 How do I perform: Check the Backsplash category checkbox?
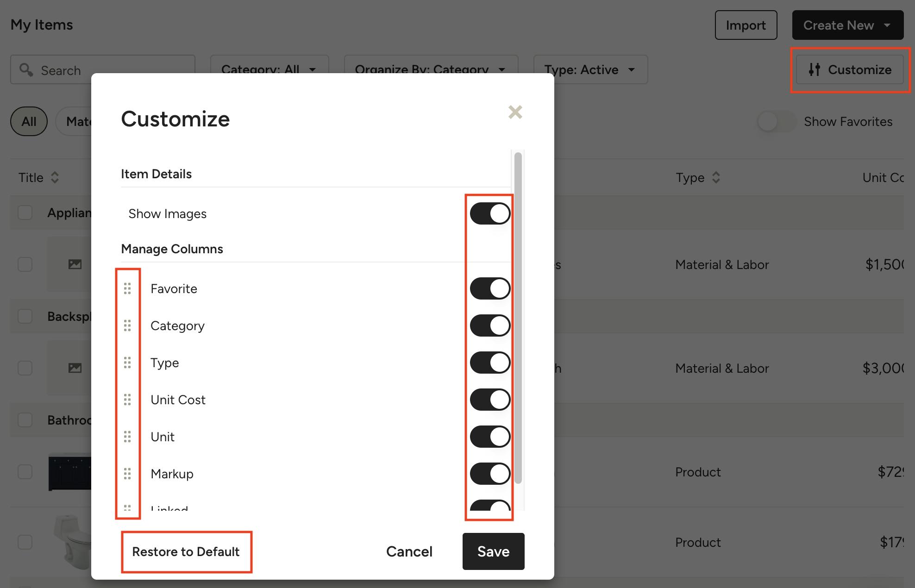point(25,316)
